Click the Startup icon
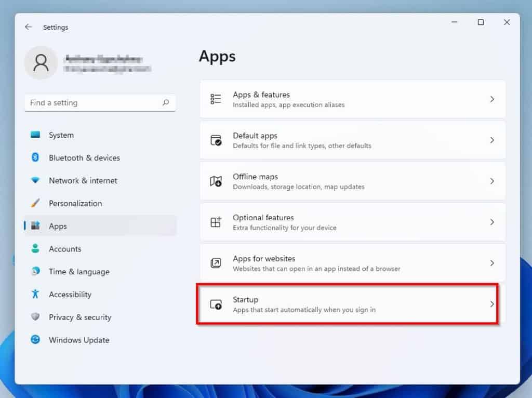 tap(216, 304)
